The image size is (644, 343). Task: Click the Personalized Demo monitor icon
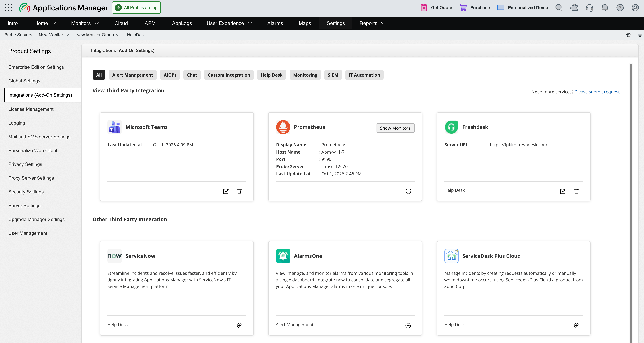(501, 7)
